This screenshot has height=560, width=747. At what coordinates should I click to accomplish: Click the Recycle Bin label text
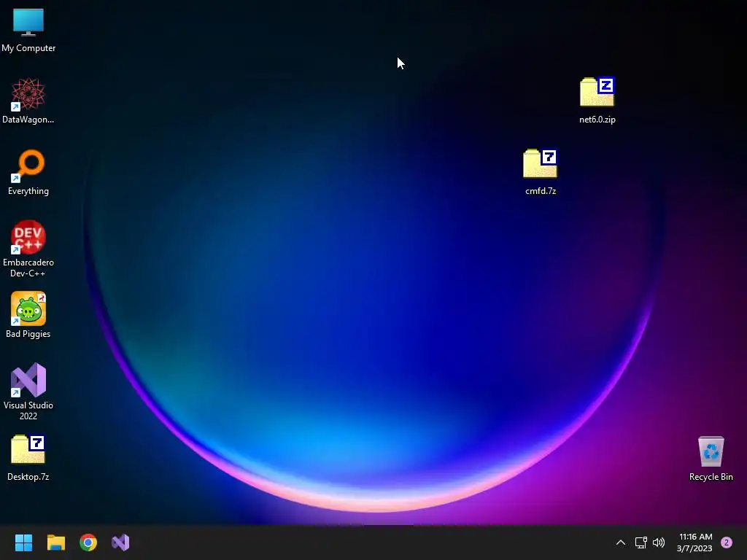[711, 477]
